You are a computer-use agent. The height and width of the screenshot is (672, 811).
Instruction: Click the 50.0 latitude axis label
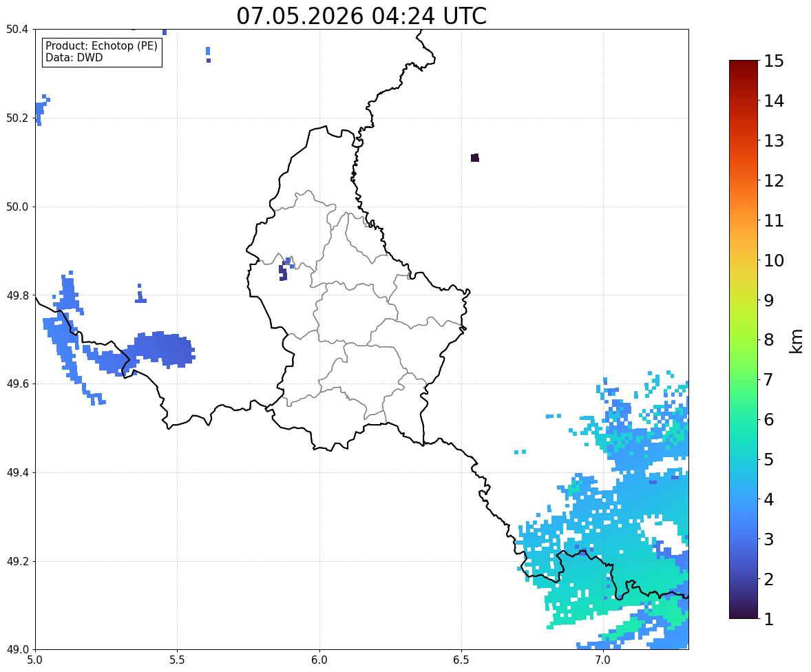click(17, 207)
